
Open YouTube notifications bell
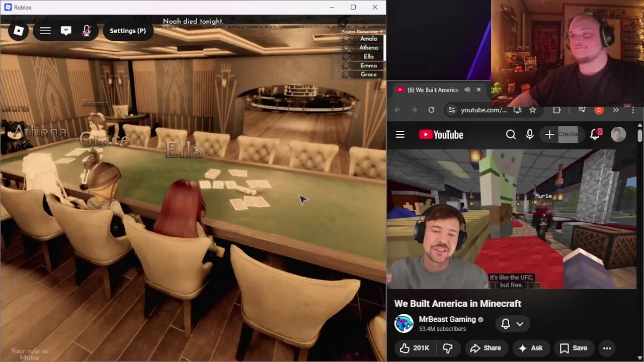pyautogui.click(x=595, y=134)
